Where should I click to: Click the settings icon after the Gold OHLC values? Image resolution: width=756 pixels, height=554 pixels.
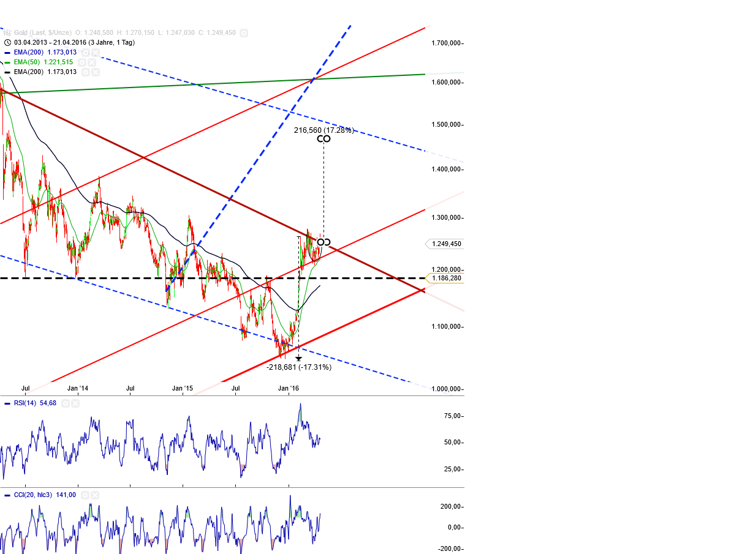(x=244, y=32)
